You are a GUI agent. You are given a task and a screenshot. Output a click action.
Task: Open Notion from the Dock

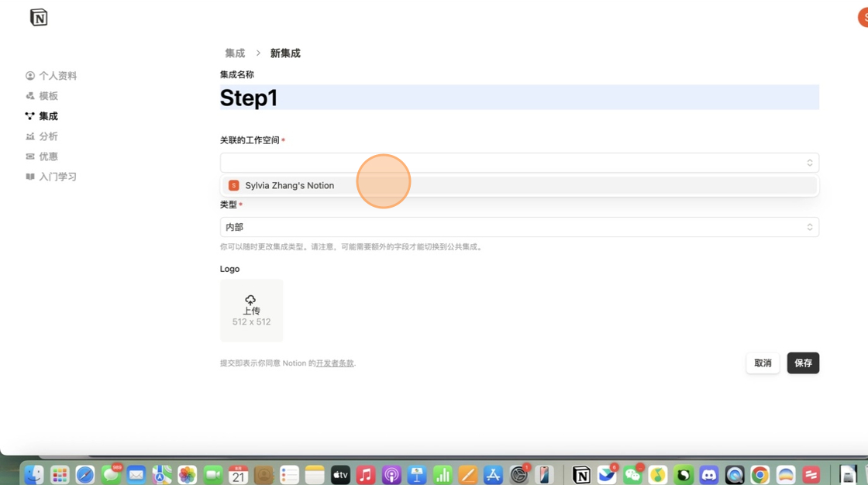coord(581,474)
